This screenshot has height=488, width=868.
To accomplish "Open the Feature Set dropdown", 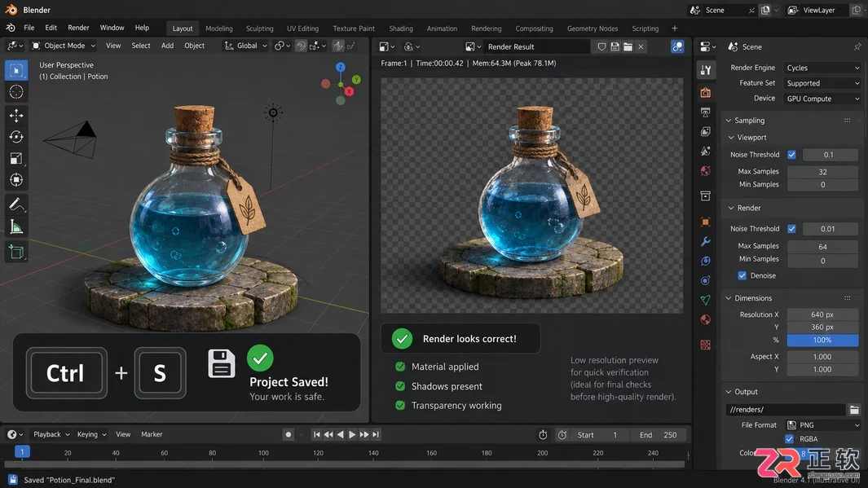I will click(x=822, y=83).
